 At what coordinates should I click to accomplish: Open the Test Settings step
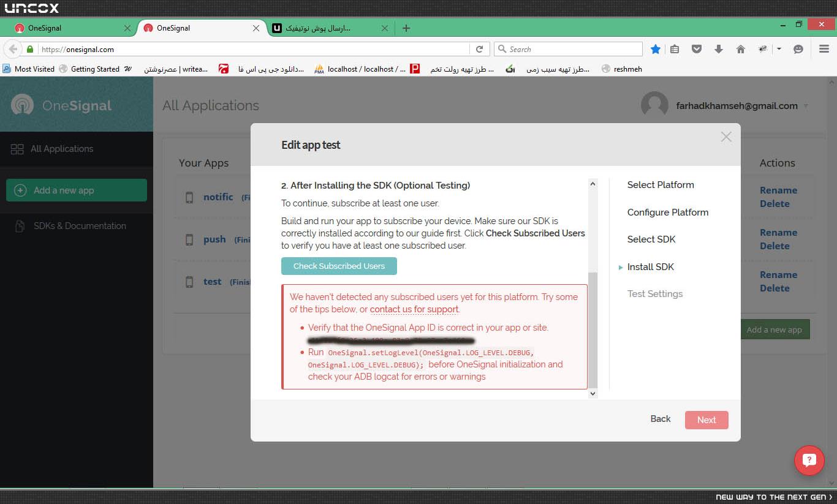[655, 294]
